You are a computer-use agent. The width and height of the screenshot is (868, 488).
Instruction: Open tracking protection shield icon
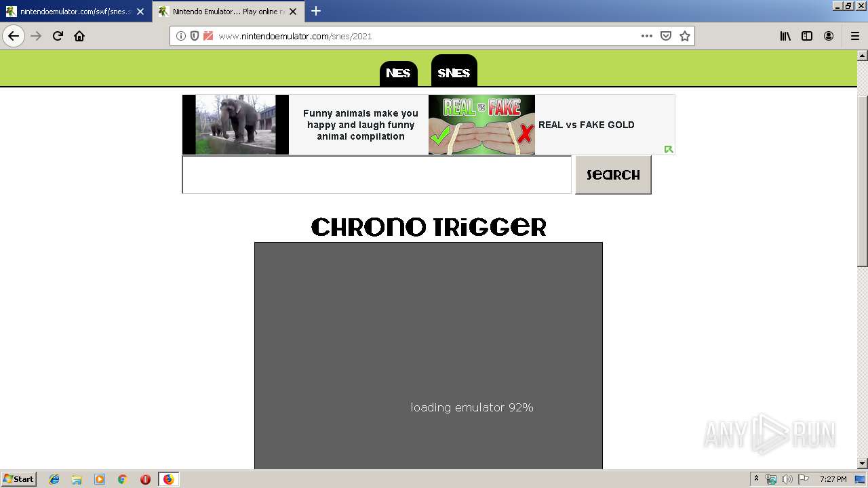195,36
